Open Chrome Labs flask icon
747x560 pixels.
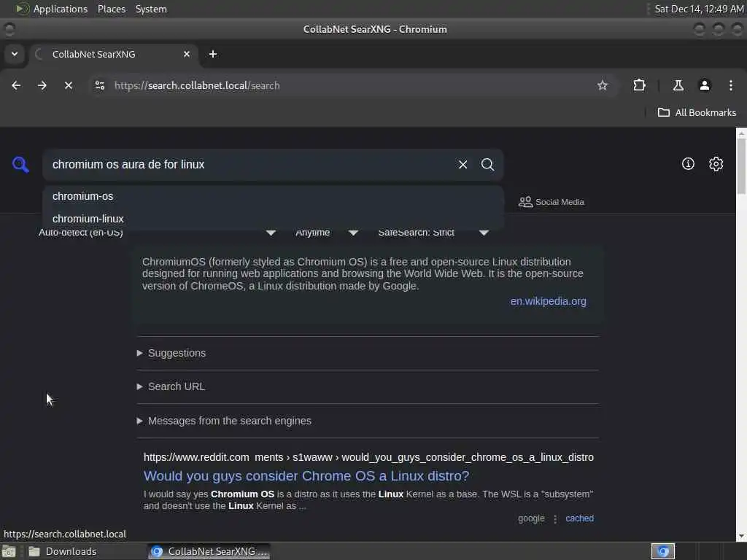click(x=678, y=86)
